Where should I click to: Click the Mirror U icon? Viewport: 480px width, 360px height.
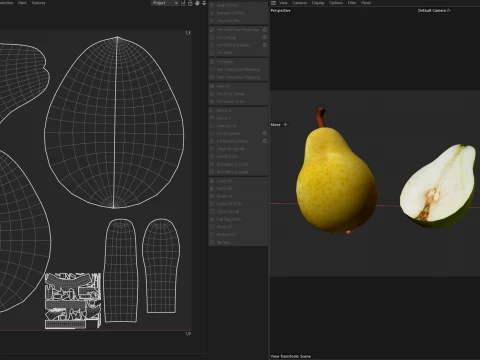[x=212, y=110]
